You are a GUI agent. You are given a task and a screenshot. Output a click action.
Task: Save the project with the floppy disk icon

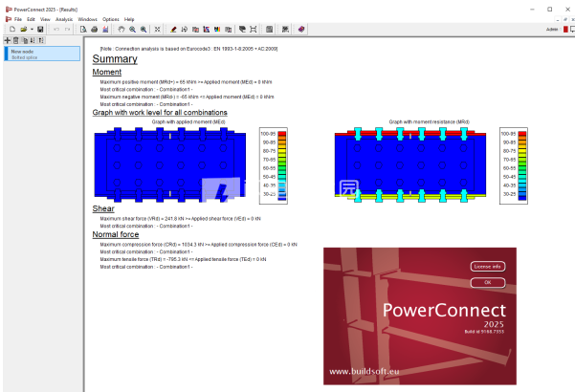40,30
